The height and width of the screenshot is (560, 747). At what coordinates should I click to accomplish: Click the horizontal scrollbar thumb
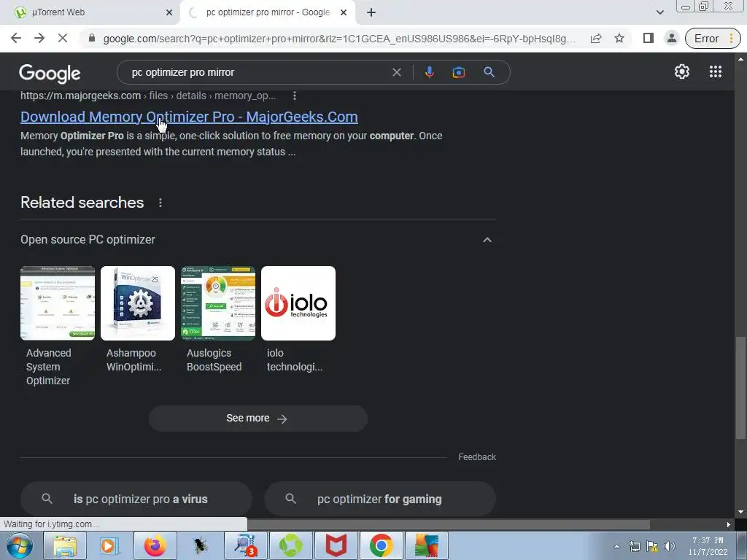449,524
